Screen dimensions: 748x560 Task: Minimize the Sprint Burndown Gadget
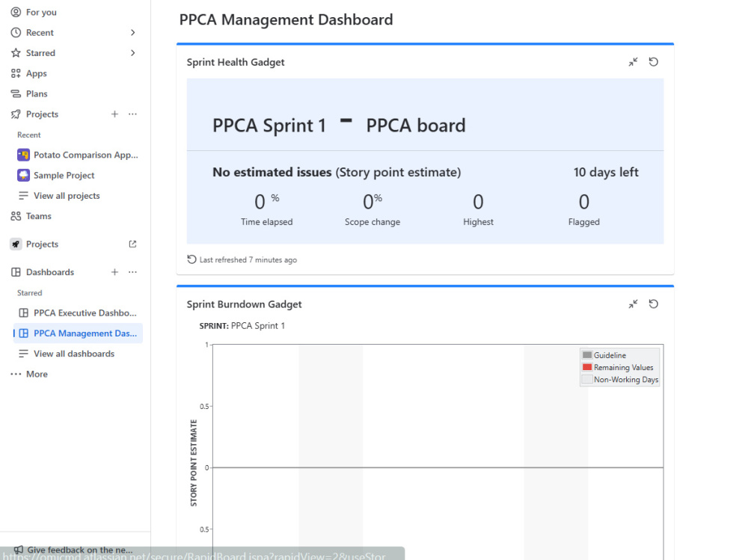point(633,304)
